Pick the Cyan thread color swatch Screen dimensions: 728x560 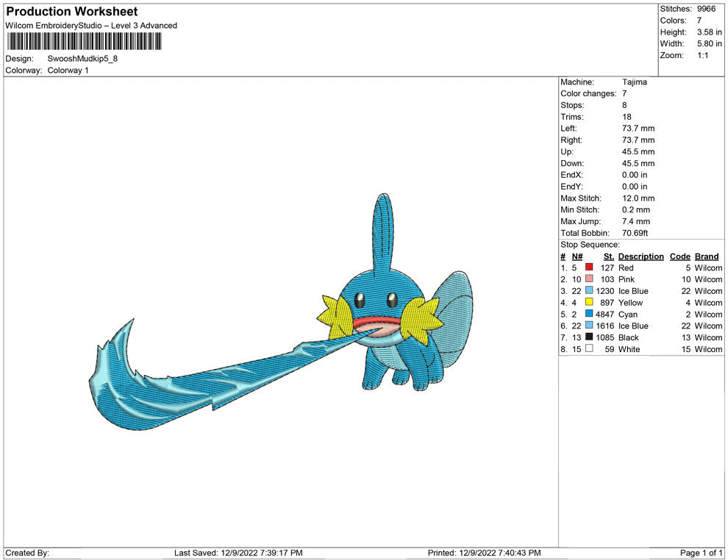pyautogui.click(x=589, y=315)
